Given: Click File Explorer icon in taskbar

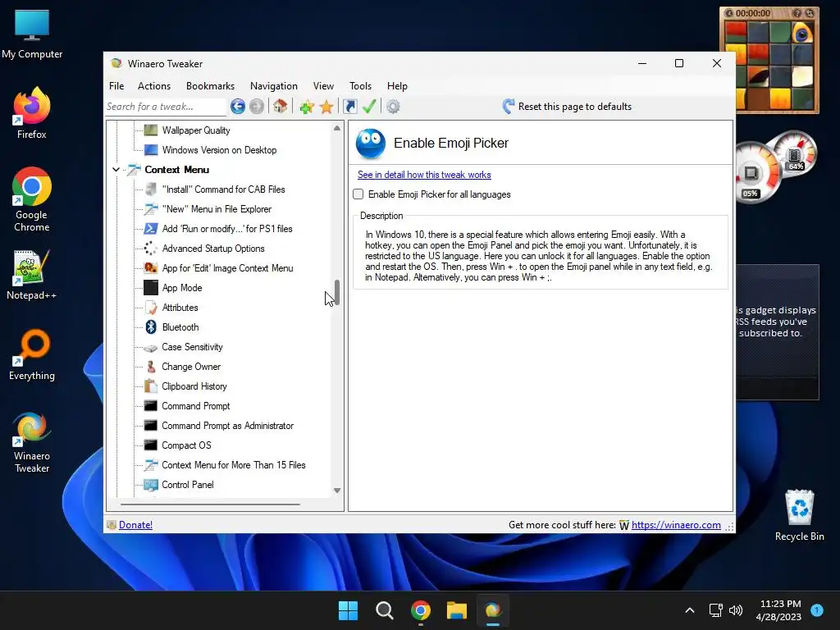Looking at the screenshot, I should pyautogui.click(x=457, y=610).
